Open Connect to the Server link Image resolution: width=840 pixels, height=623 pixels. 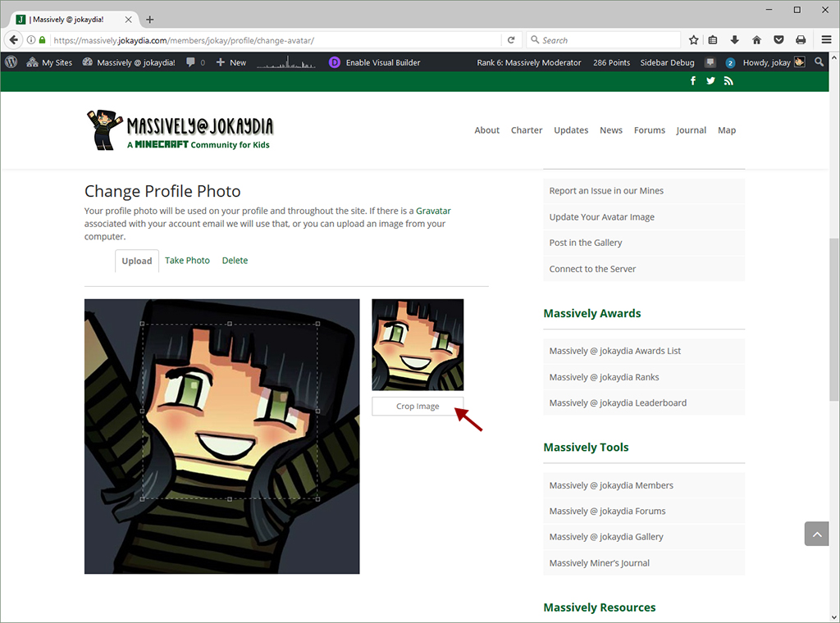click(x=644, y=269)
